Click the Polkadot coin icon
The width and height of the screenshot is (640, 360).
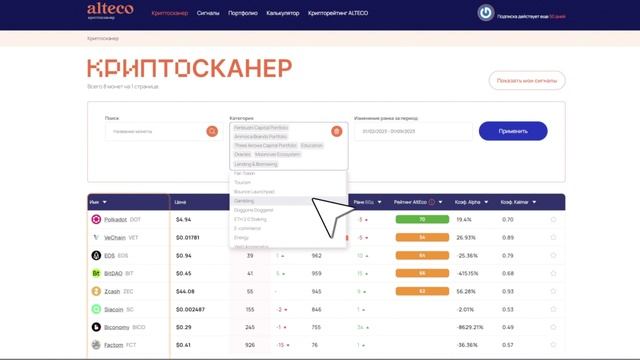pyautogui.click(x=96, y=220)
